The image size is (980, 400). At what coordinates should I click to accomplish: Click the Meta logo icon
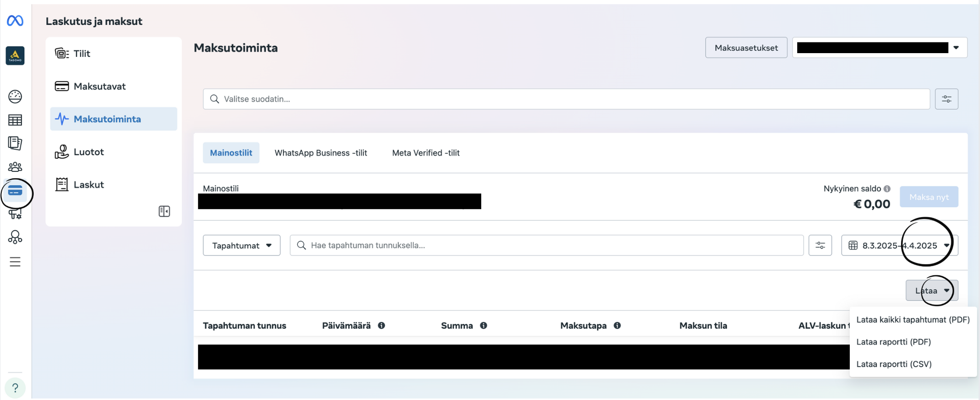(x=15, y=21)
